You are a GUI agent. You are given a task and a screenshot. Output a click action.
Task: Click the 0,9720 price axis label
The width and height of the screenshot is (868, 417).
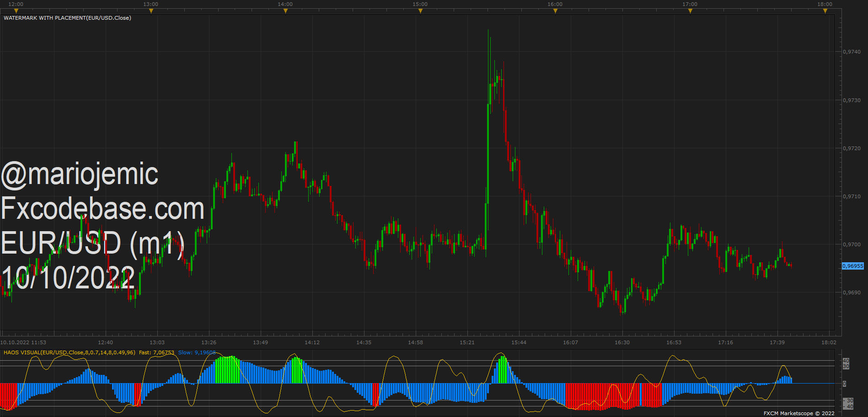pyautogui.click(x=852, y=148)
